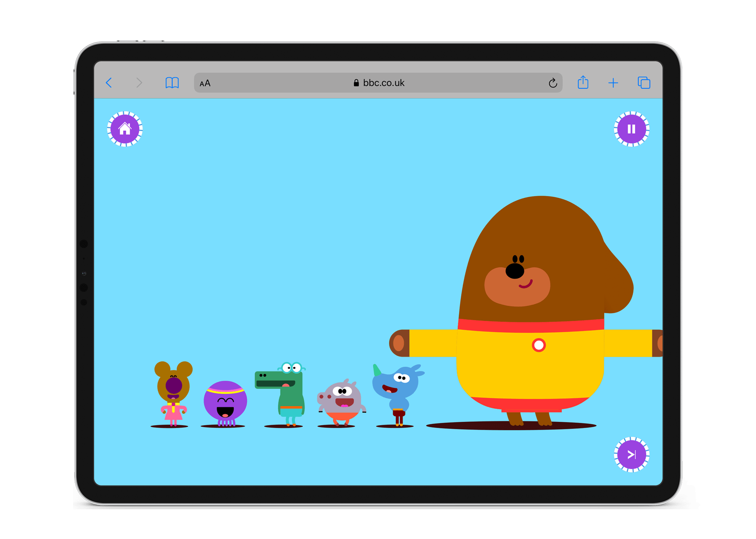Select the bbc.co.uk address bar
The height and width of the screenshot is (539, 756).
click(383, 83)
